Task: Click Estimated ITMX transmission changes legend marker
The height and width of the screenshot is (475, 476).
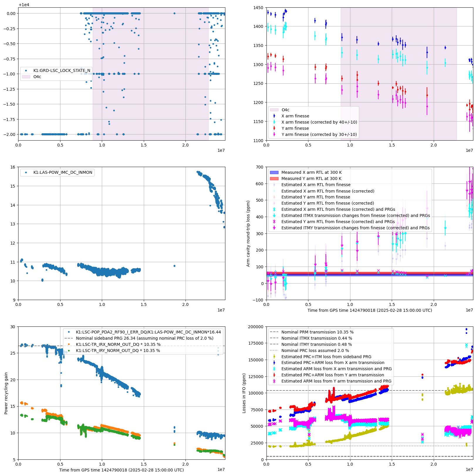Action: 274,215
